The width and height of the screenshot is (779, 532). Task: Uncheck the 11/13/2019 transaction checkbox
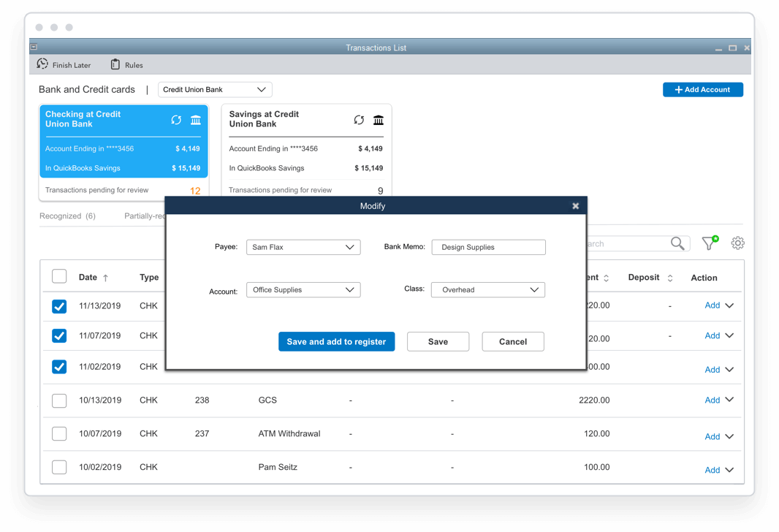(x=59, y=306)
